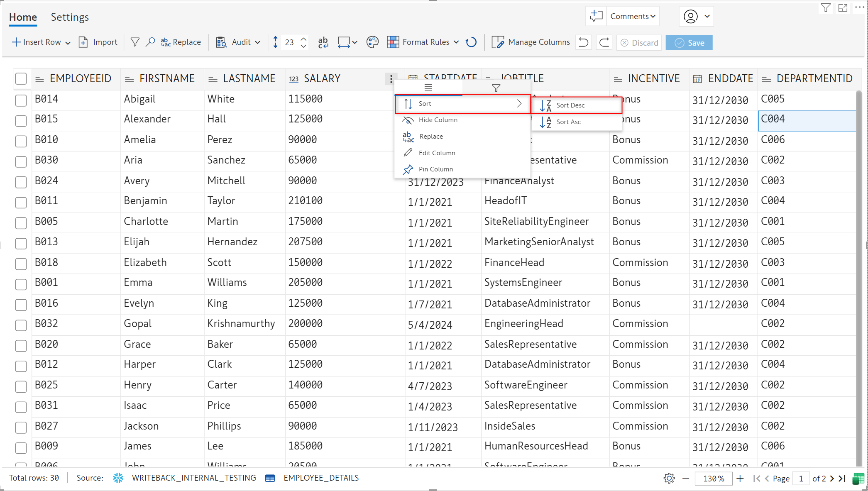Open grid settings gear in status bar
This screenshot has width=868, height=491.
click(x=669, y=478)
